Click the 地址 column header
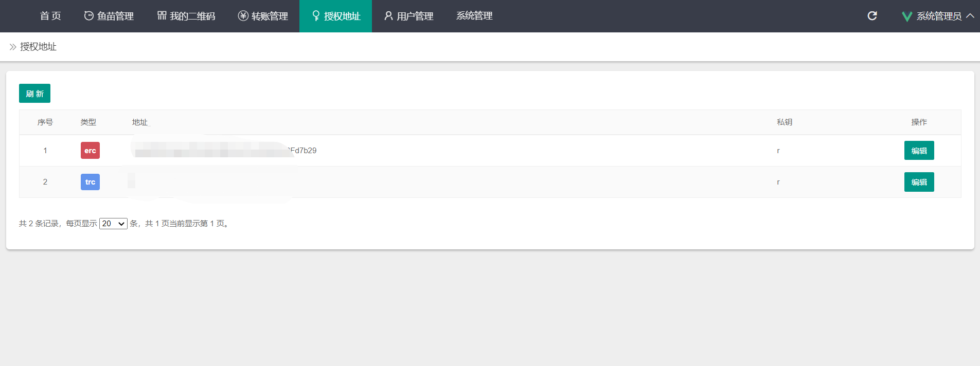Image resolution: width=980 pixels, height=366 pixels. point(140,122)
